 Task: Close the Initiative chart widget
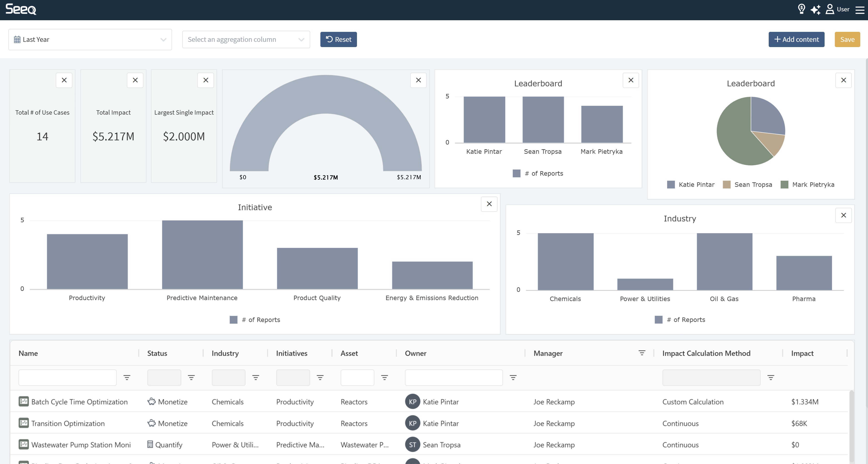(x=489, y=204)
